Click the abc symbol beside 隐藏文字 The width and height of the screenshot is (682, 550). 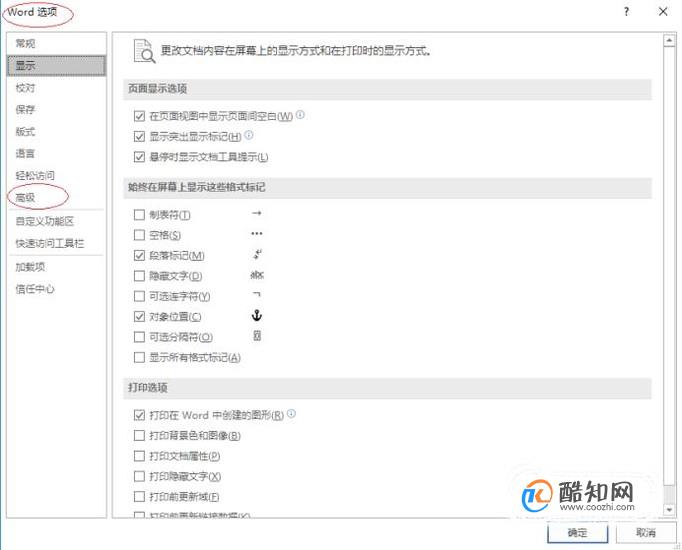coord(257,275)
